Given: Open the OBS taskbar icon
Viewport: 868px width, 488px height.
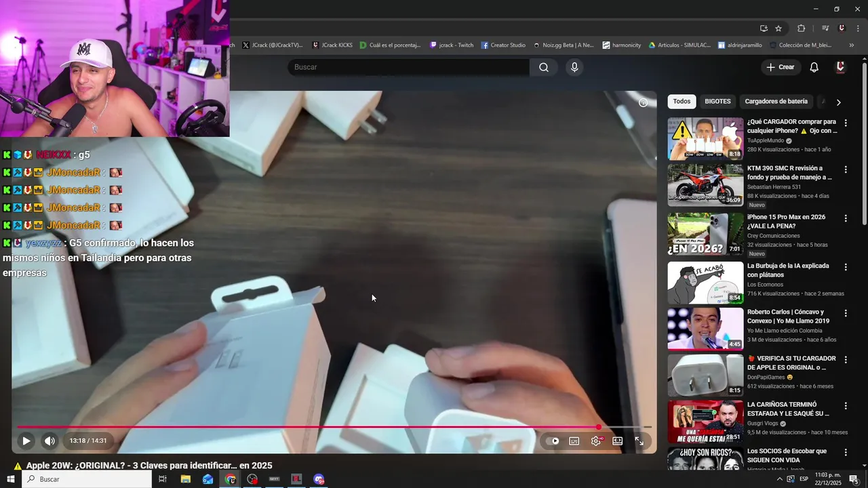Looking at the screenshot, I should pos(252,479).
